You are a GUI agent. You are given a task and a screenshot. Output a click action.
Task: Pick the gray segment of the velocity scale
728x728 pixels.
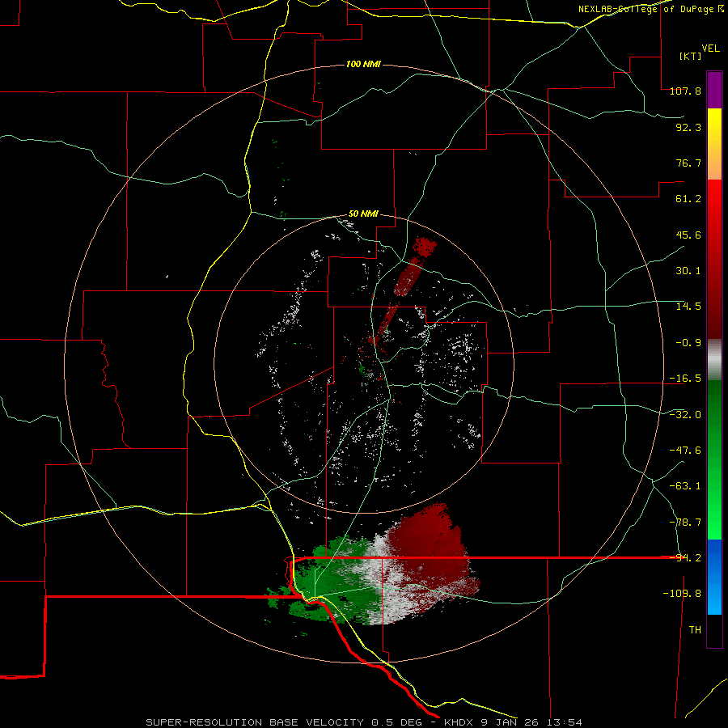tap(714, 360)
